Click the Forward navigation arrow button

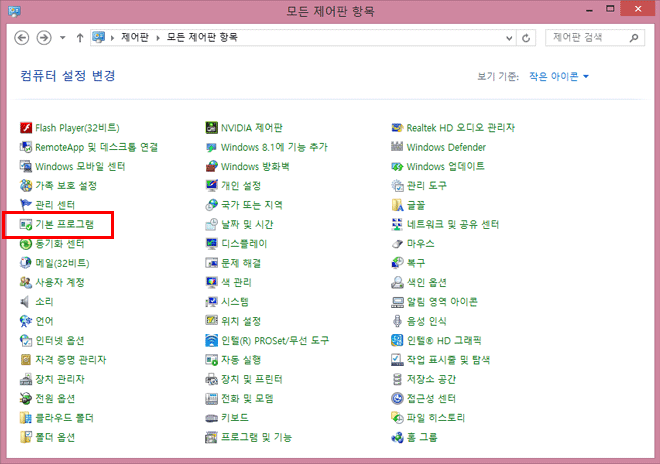[x=44, y=38]
